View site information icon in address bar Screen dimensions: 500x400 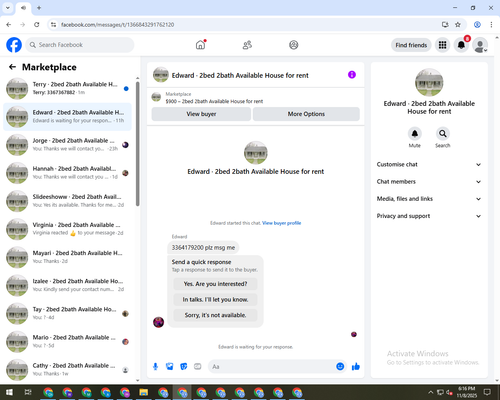pyautogui.click(x=53, y=24)
